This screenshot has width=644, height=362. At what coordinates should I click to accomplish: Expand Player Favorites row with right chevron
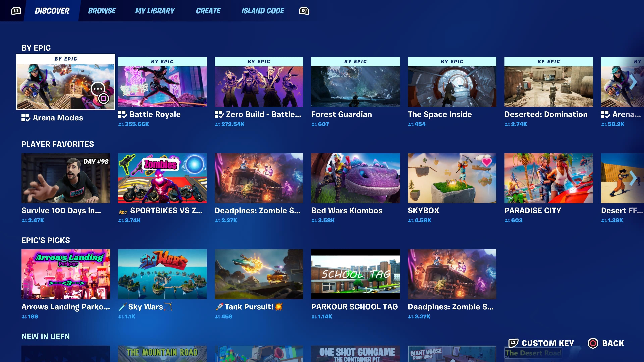633,178
